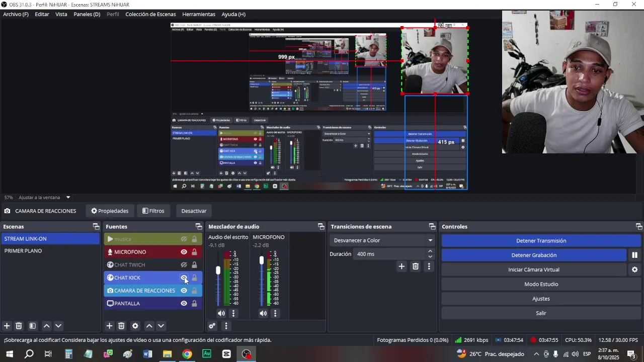Screen dimensions: 644x362
Task: Add a scene transition with plus
Action: point(401,266)
